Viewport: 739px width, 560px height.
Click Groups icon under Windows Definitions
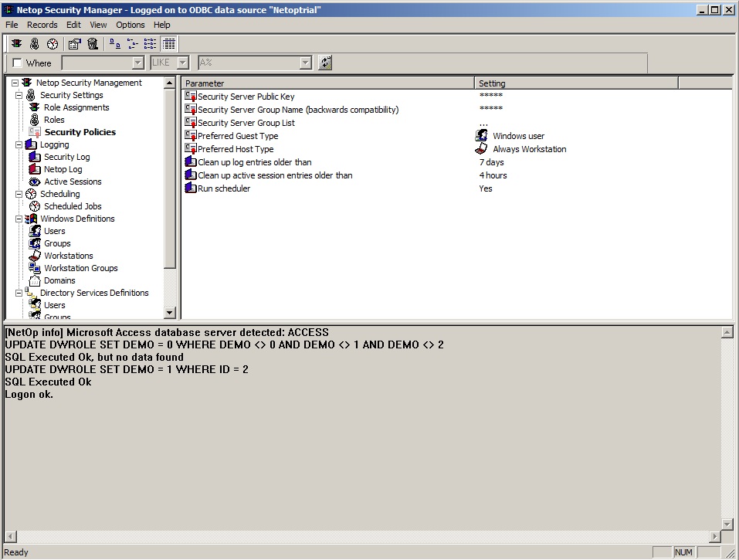click(35, 243)
